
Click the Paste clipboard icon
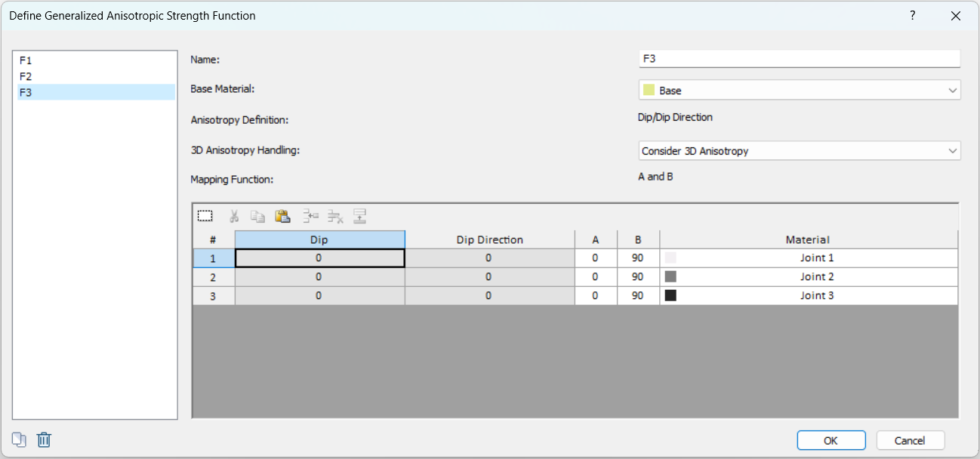click(282, 216)
